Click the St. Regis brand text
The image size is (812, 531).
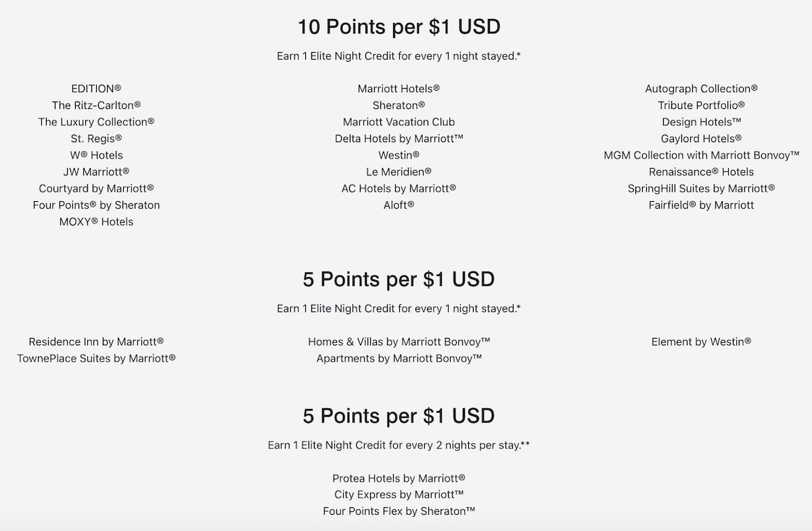point(96,138)
